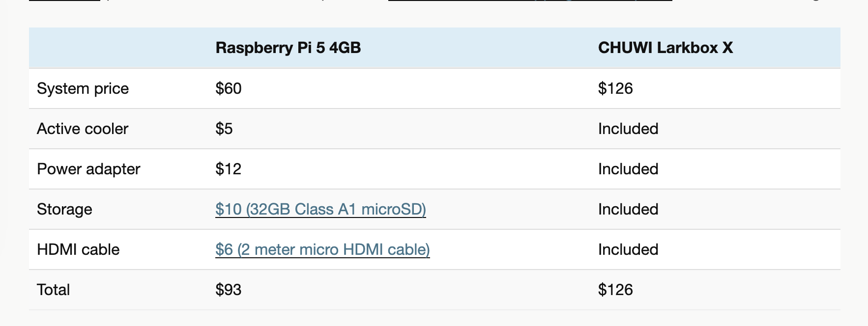
Task: Open the $10 32GB Class A1 microSD link
Action: pos(320,209)
